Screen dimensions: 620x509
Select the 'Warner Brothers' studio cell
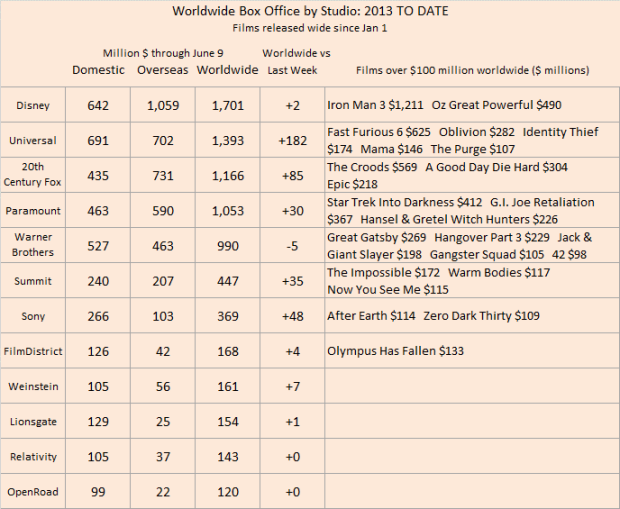tap(33, 245)
